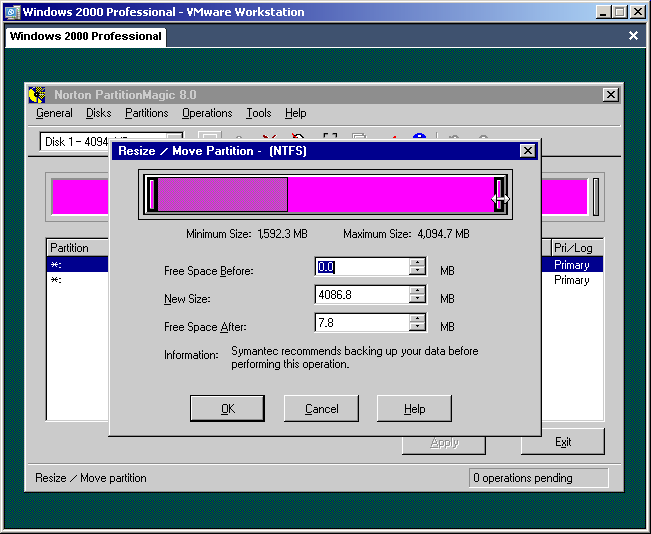Click the magenta disk map in main window

pyautogui.click(x=80, y=196)
